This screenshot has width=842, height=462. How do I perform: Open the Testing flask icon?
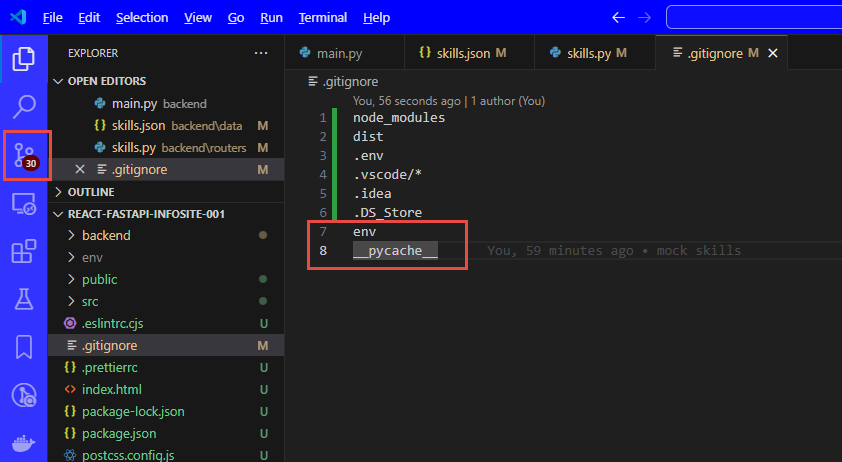pyautogui.click(x=24, y=299)
